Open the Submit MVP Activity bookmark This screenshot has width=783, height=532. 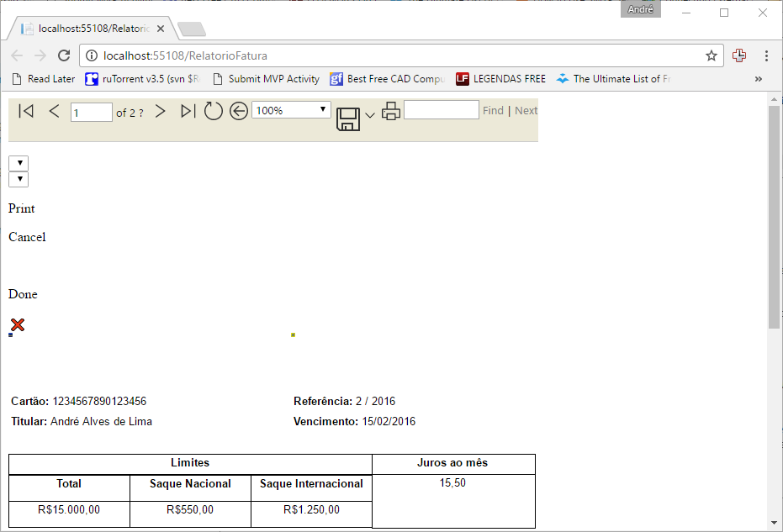click(x=266, y=79)
